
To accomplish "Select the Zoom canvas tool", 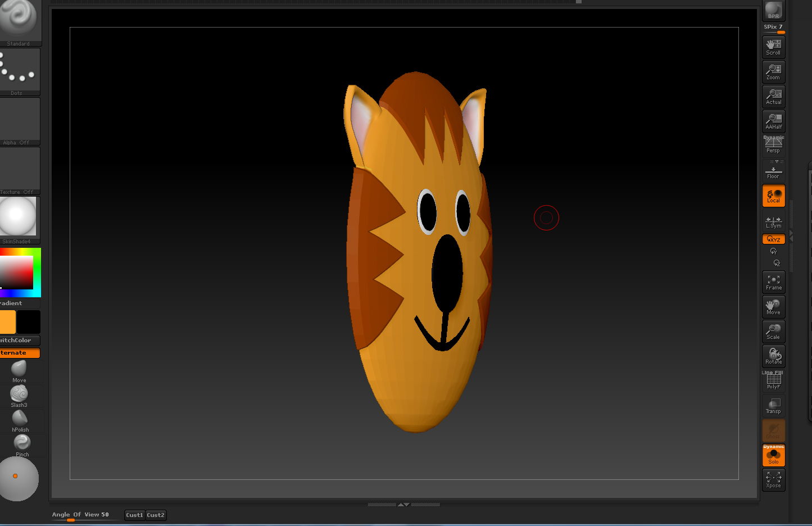I will pyautogui.click(x=773, y=72).
